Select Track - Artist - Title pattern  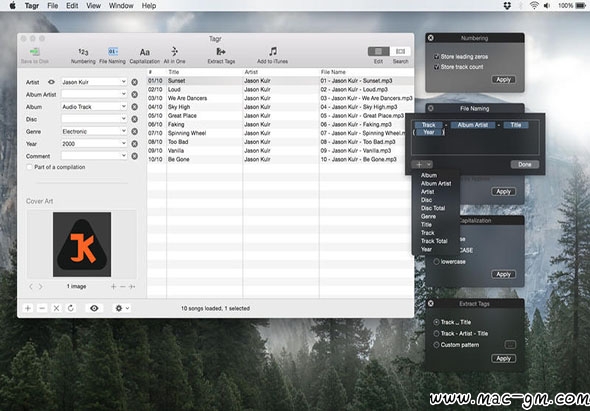click(x=436, y=333)
